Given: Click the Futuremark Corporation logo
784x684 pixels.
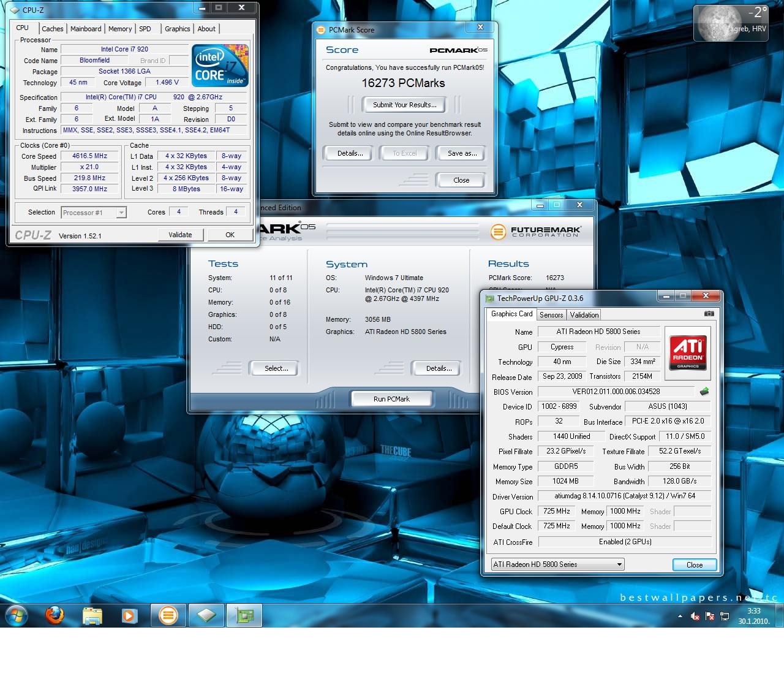Looking at the screenshot, I should click(x=536, y=232).
